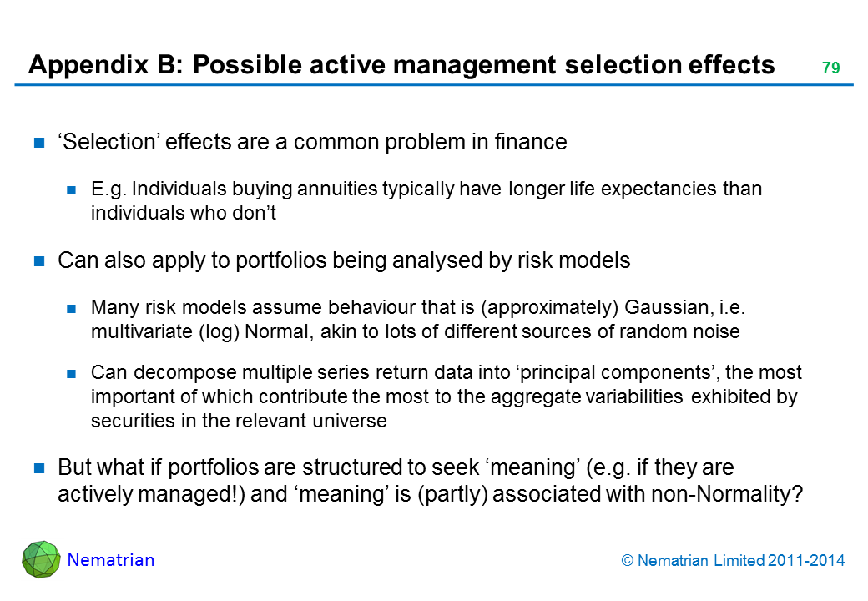
Task: Click the slide number 79
Action: (x=830, y=68)
